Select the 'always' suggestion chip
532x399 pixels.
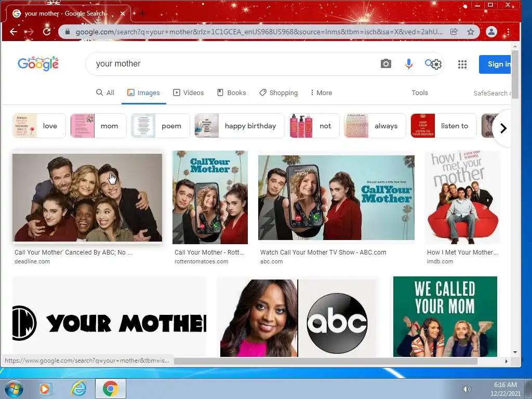[x=375, y=126]
